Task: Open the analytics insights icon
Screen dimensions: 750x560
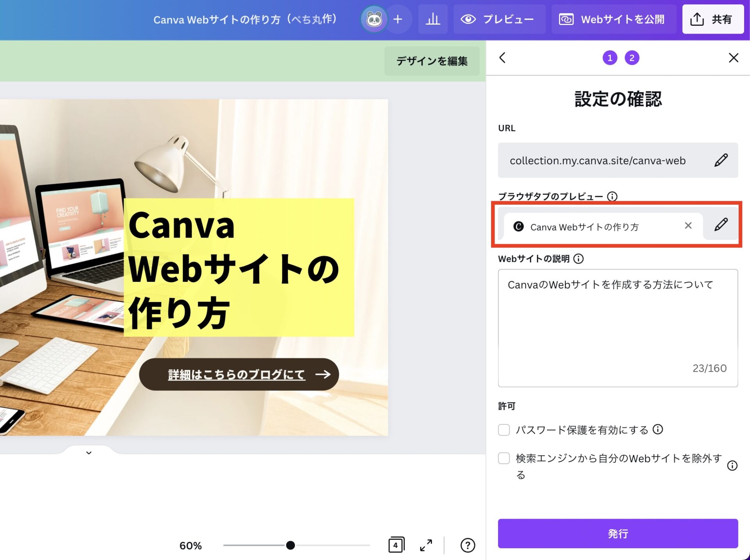Action: pos(433,19)
